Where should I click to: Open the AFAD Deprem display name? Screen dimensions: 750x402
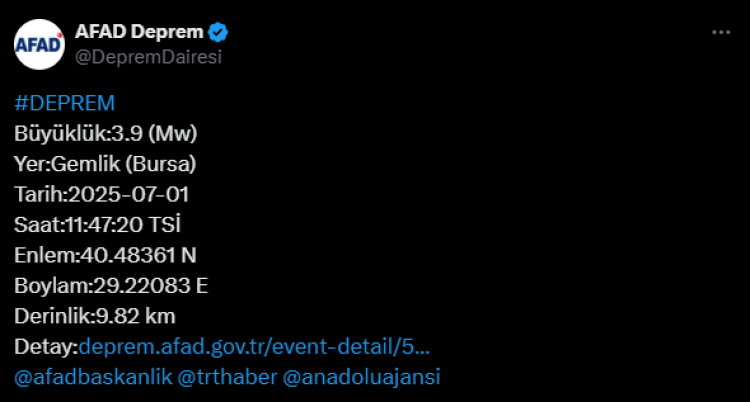139,34
